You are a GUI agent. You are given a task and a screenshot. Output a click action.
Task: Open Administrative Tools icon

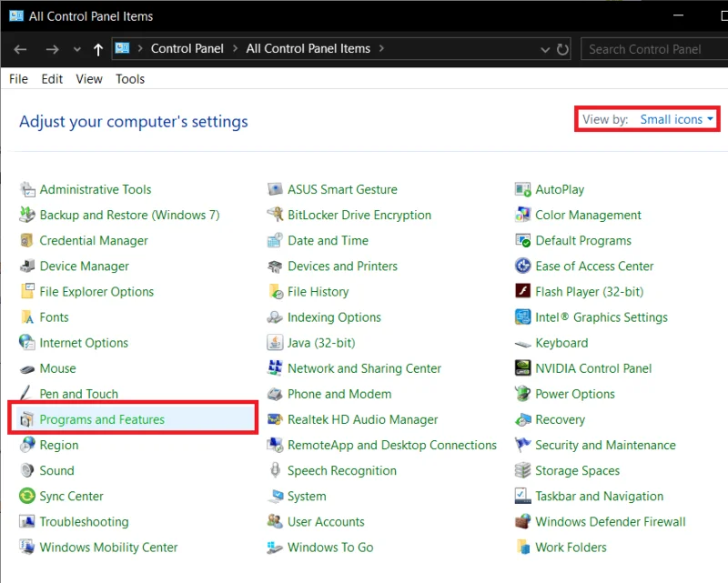click(x=27, y=189)
